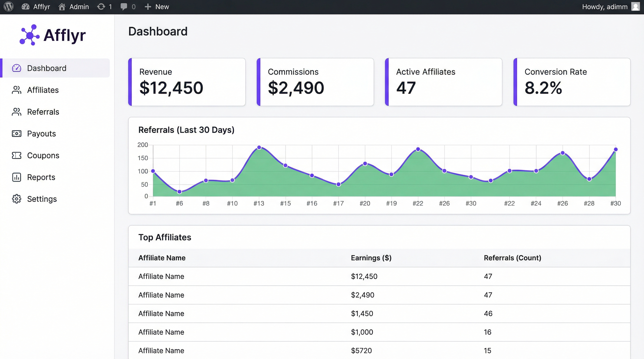This screenshot has height=359, width=644.
Task: Click the Dashboard speedometer sidebar icon
Action: click(17, 68)
